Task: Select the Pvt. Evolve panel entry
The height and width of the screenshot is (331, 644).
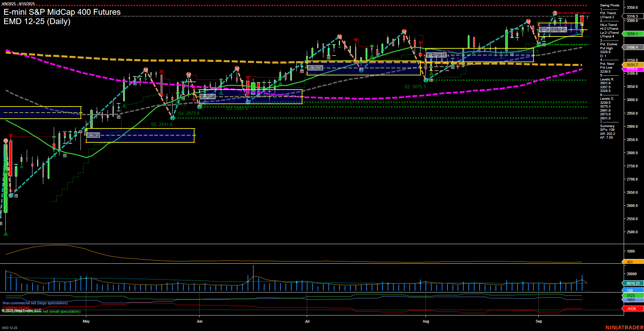Action: [609, 44]
